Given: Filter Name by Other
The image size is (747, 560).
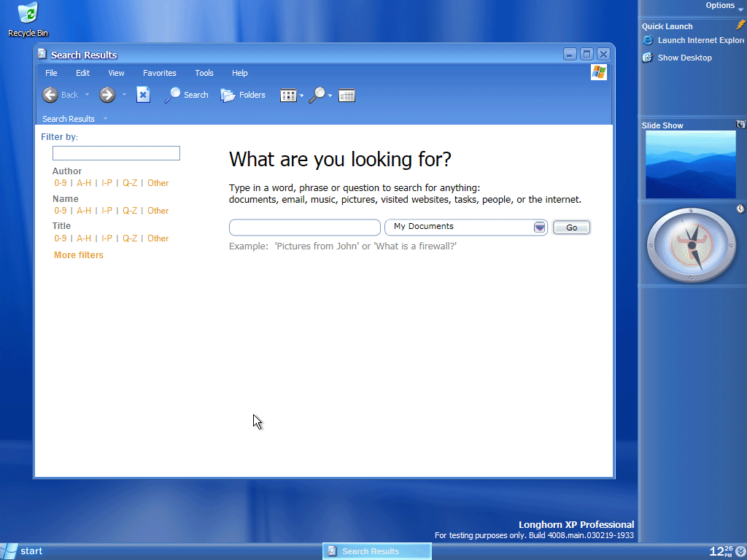Looking at the screenshot, I should pos(158,211).
